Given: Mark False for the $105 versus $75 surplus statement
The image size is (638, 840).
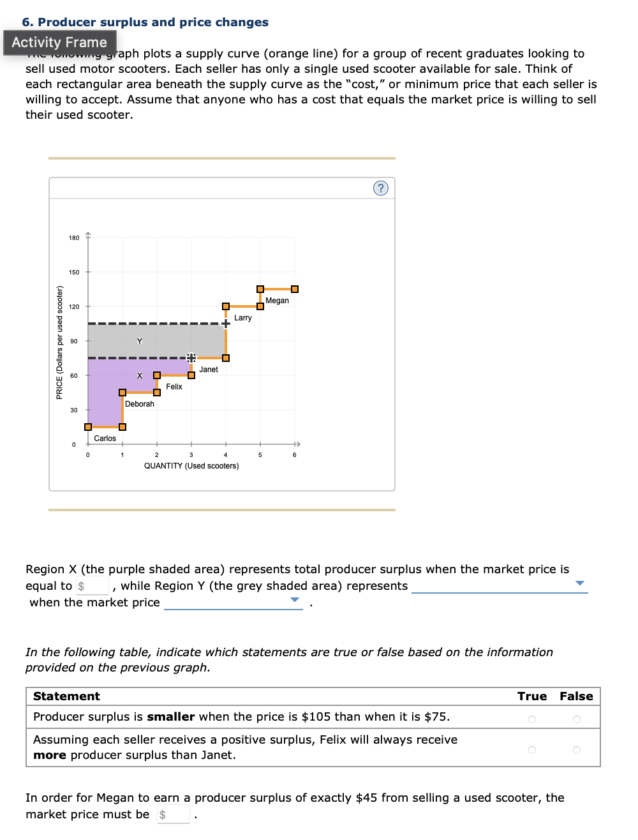Looking at the screenshot, I should (575, 718).
